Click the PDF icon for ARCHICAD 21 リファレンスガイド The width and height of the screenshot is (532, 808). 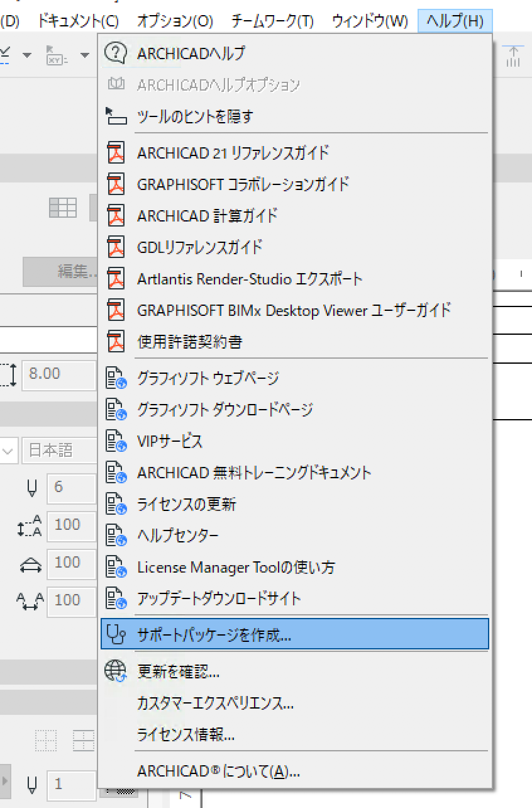coord(116,153)
